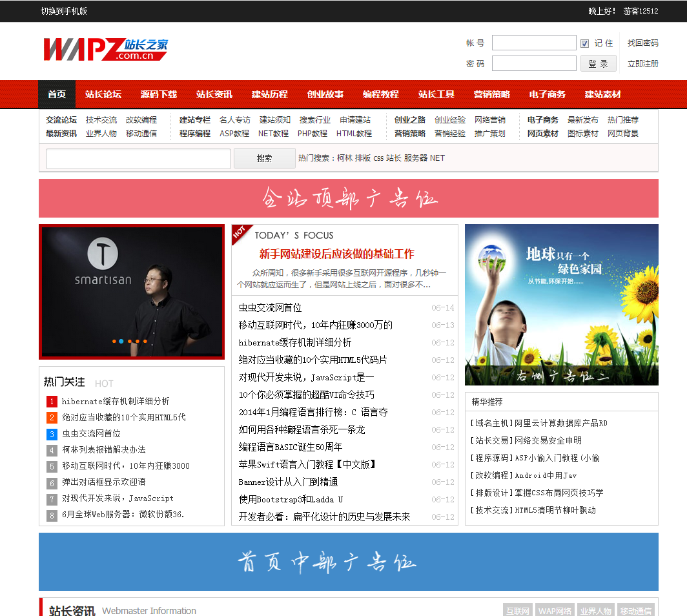Click the main search text box
The height and width of the screenshot is (616, 687).
point(138,159)
